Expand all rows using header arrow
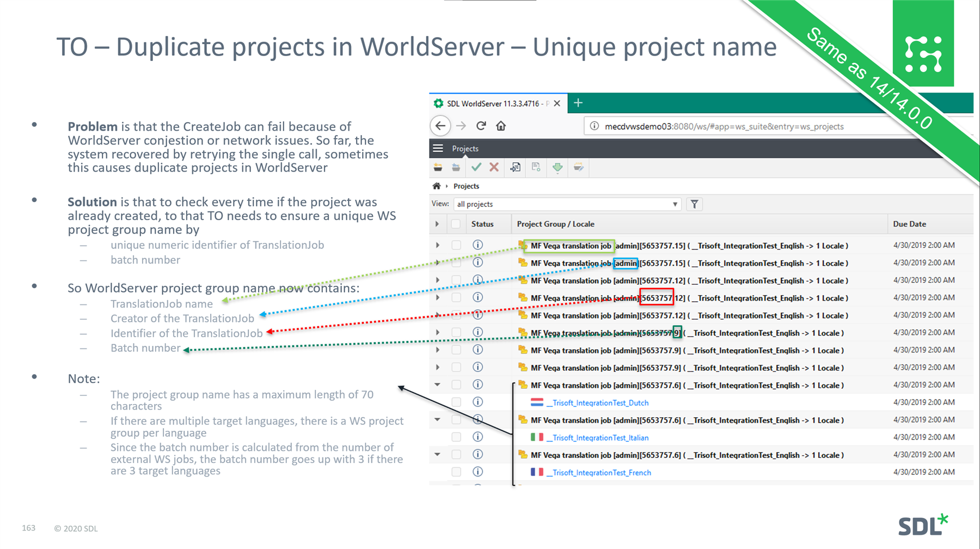The height and width of the screenshot is (549, 980). point(437,224)
